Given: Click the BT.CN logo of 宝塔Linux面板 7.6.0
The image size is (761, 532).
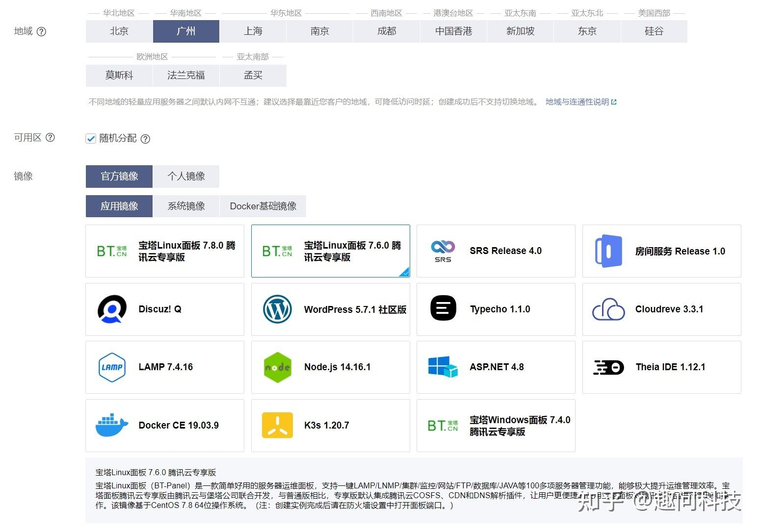Looking at the screenshot, I should (277, 251).
